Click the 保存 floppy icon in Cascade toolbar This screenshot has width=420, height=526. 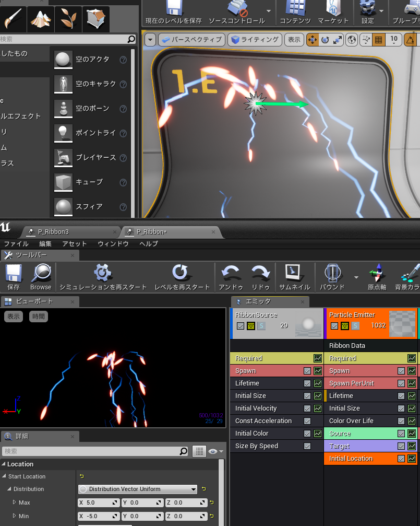[x=14, y=273]
